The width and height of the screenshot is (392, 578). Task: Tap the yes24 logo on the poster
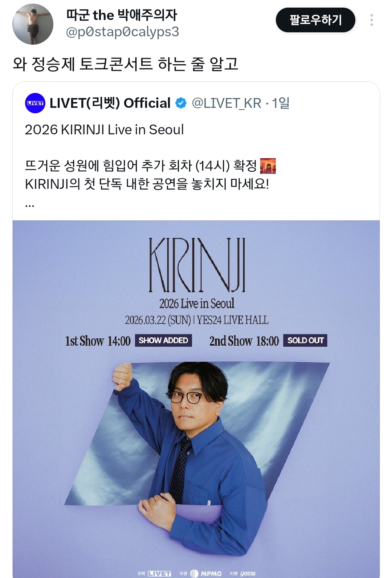(248, 574)
